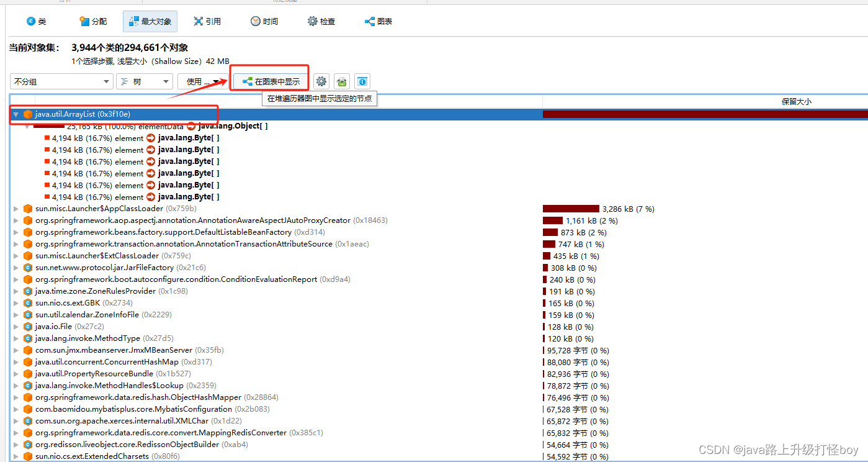
Task: Click the PropertyResourceBundle object icon
Action: [28, 374]
